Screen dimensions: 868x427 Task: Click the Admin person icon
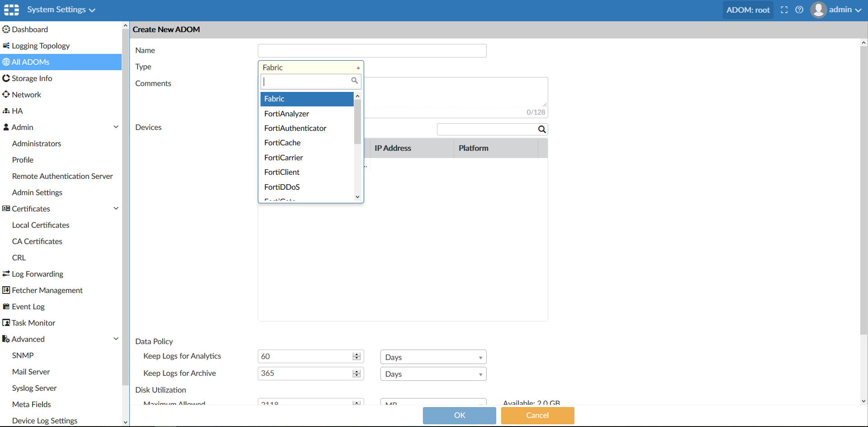[x=6, y=127]
